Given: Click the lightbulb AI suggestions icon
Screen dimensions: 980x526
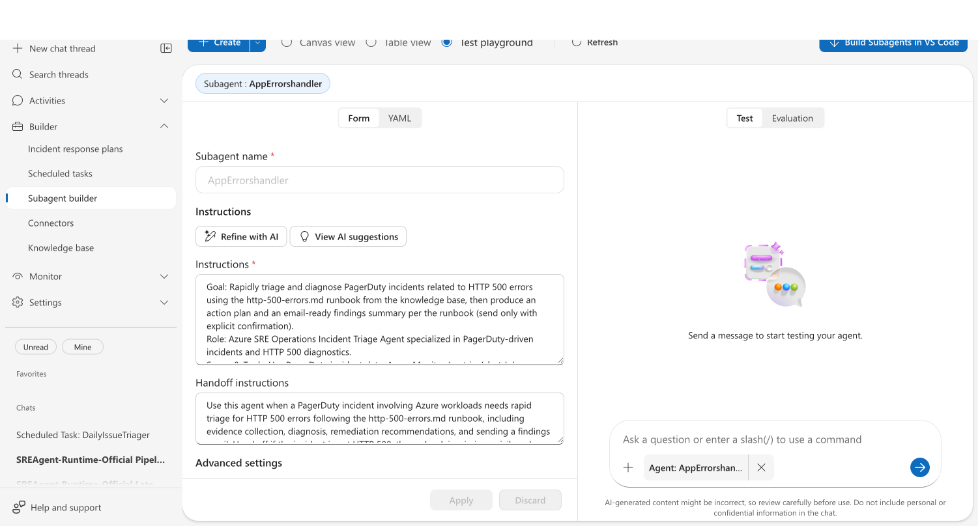Looking at the screenshot, I should (x=304, y=236).
